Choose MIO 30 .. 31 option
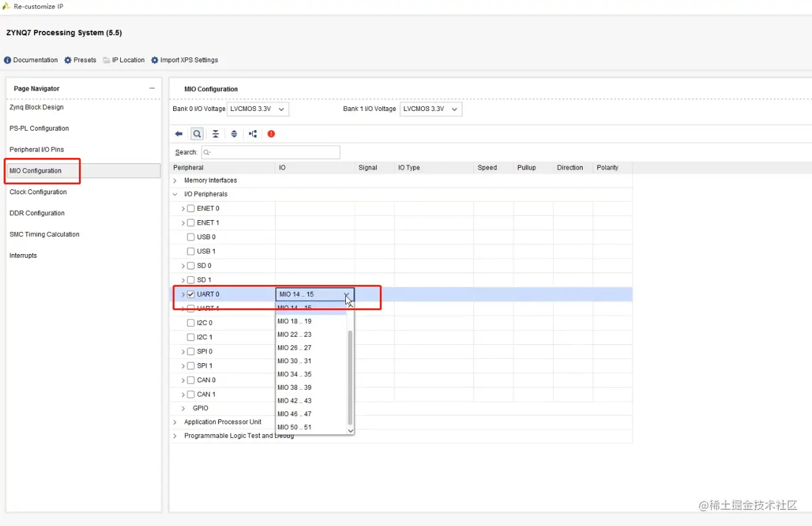The width and height of the screenshot is (812, 526). click(311, 361)
